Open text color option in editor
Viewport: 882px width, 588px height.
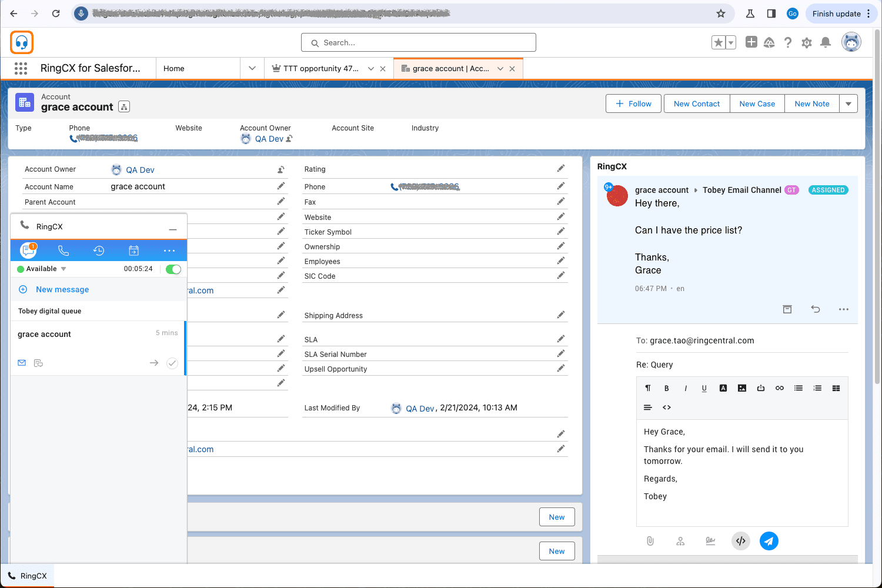click(x=723, y=388)
